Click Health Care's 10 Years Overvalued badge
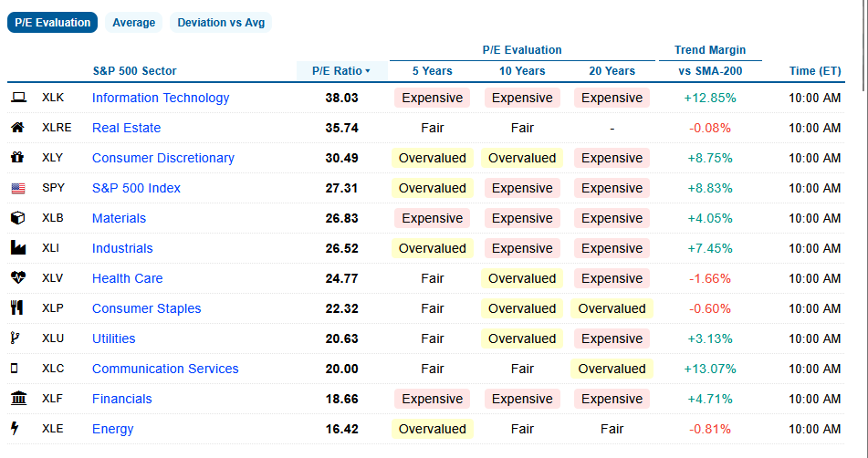Image resolution: width=868 pixels, height=458 pixels. (x=522, y=278)
